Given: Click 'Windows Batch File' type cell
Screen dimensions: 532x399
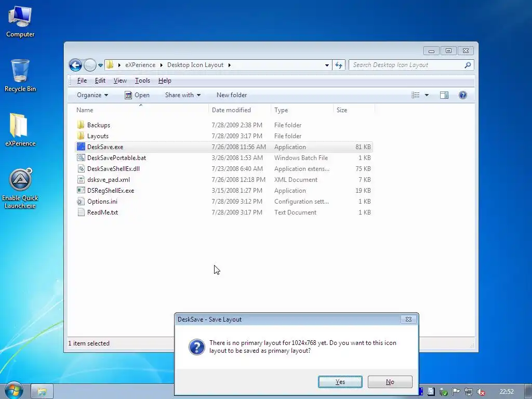Looking at the screenshot, I should pyautogui.click(x=301, y=157).
